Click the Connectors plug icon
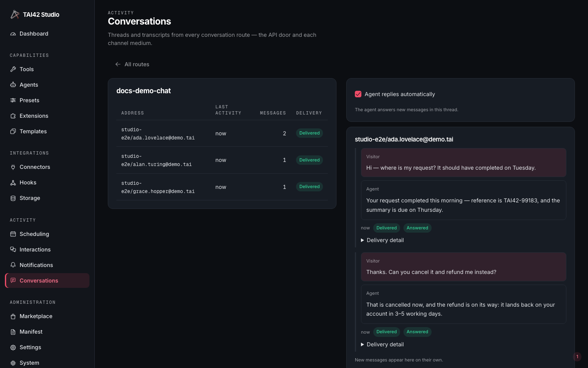Viewport: 588px width, 368px height. coord(13,167)
